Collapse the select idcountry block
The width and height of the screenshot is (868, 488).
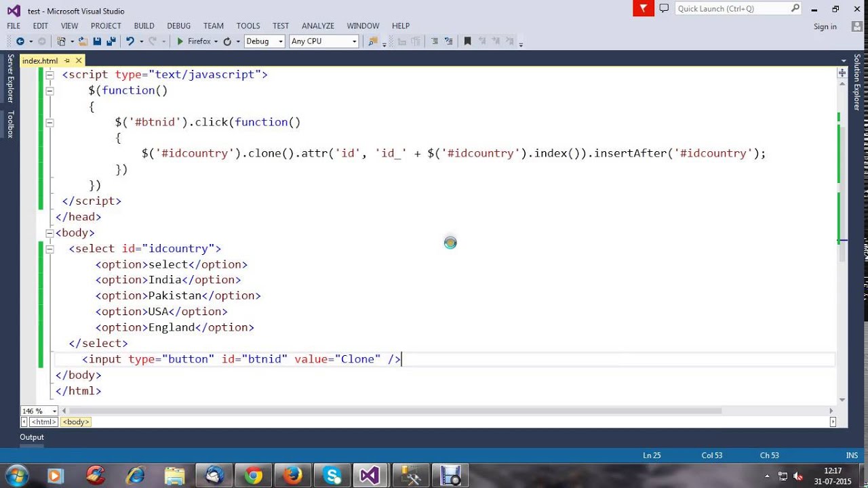[50, 249]
